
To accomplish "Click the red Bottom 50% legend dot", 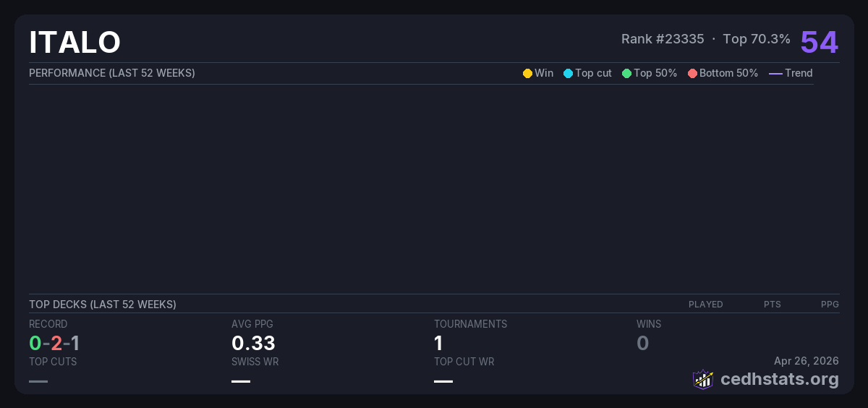I will click(692, 74).
